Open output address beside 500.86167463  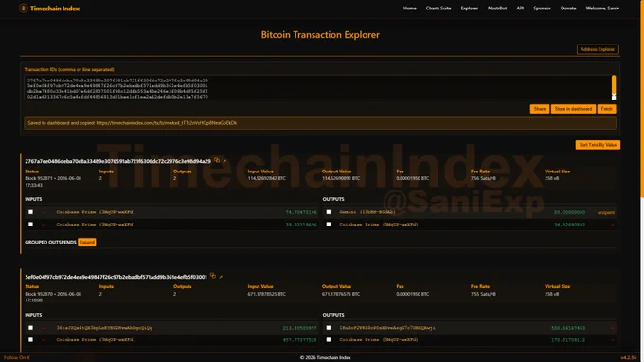(387, 328)
